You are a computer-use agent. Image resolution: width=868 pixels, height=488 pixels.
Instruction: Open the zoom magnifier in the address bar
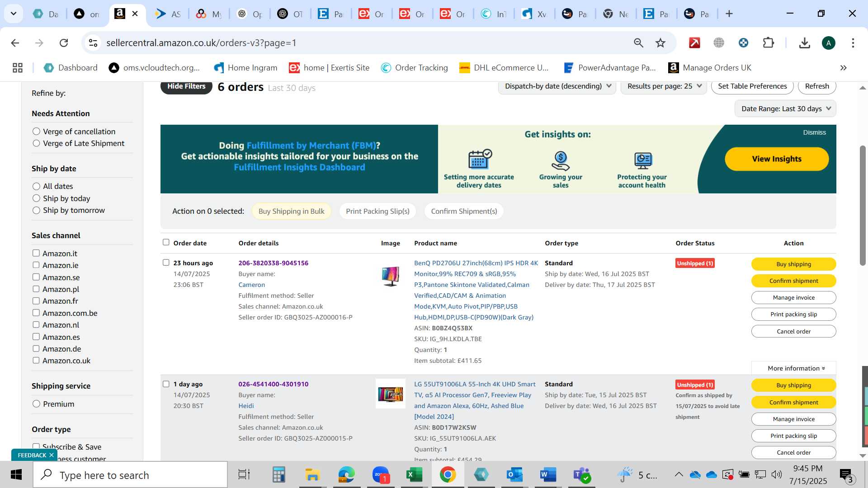638,43
